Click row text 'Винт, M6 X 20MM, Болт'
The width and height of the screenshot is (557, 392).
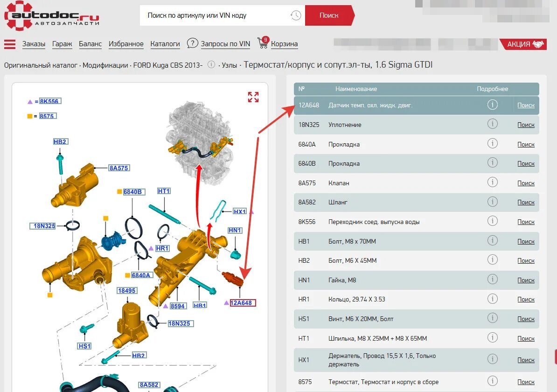pos(361,319)
